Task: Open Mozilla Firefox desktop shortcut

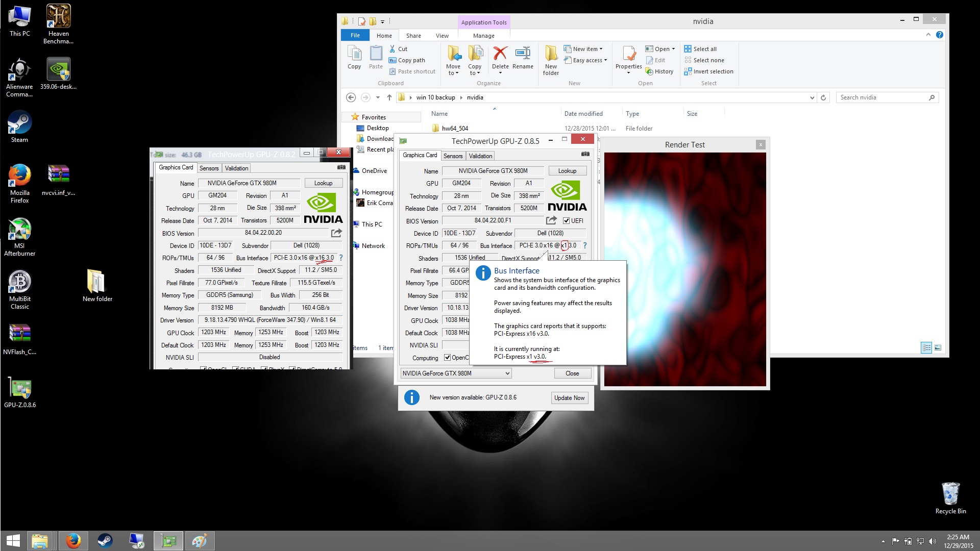Action: [19, 183]
